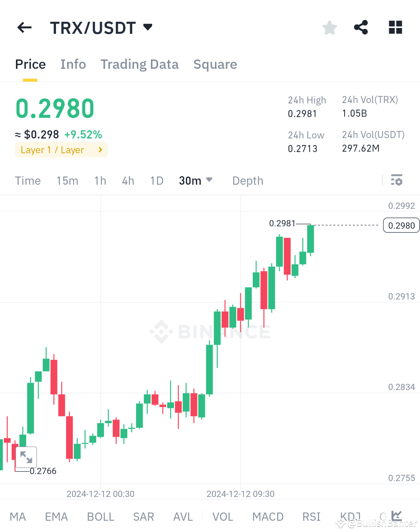The width and height of the screenshot is (420, 532).
Task: Tap the back arrow to return
Action: click(24, 27)
